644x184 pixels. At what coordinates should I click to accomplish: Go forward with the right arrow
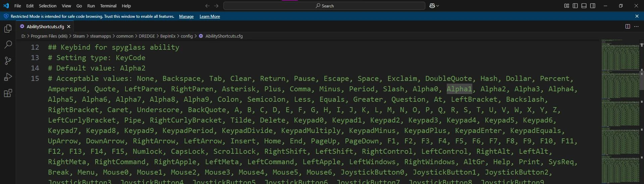click(216, 6)
